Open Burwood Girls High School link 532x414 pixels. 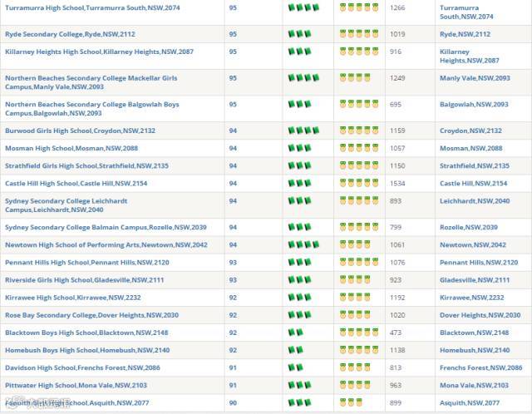pyautogui.click(x=80, y=131)
